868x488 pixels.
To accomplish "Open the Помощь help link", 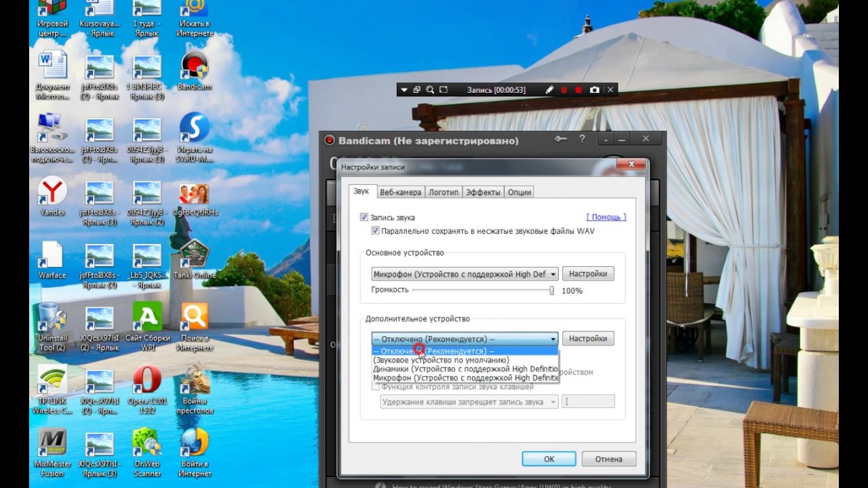I will (606, 217).
